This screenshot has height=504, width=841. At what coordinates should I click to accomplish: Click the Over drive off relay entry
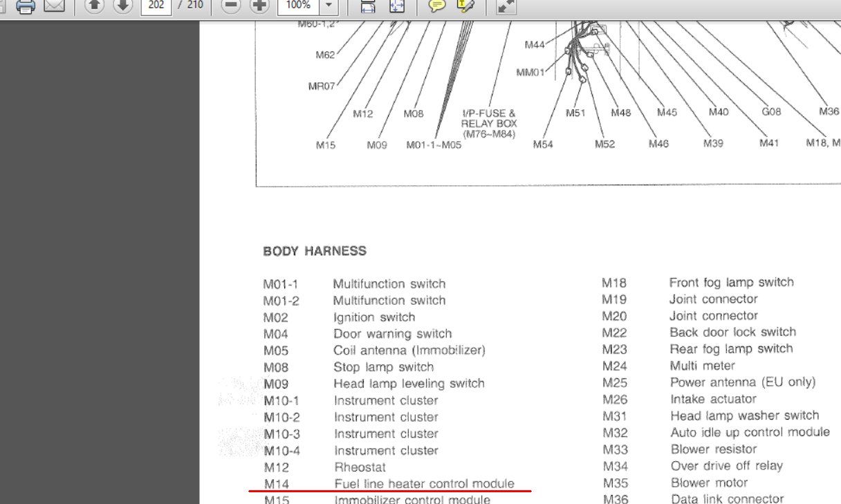[727, 466]
